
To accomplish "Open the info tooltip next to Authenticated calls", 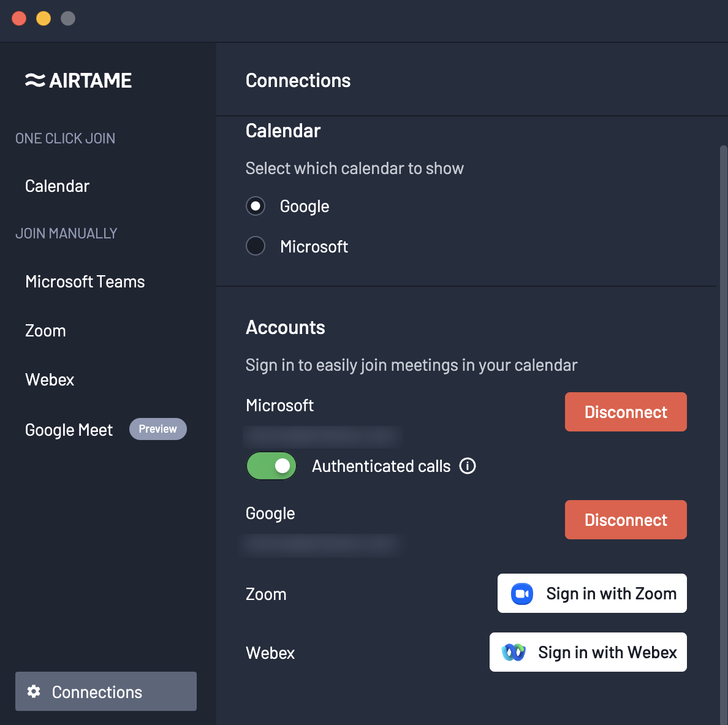I will (x=468, y=466).
